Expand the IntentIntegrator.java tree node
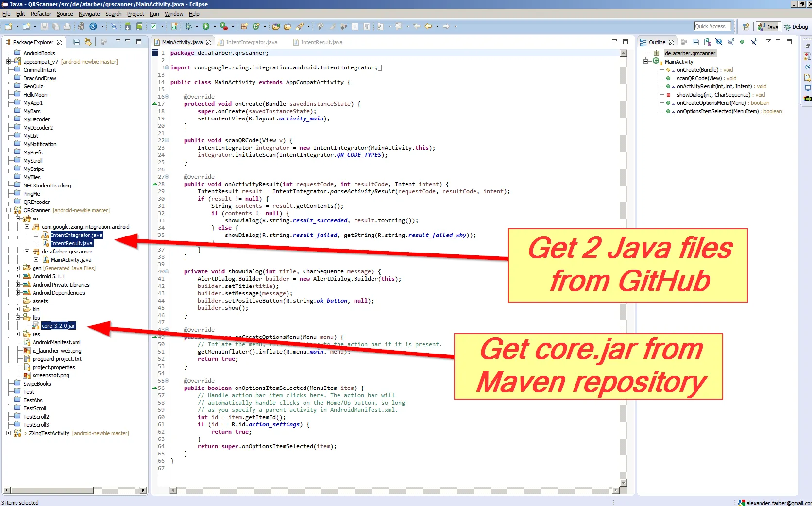The image size is (812, 506). point(36,235)
